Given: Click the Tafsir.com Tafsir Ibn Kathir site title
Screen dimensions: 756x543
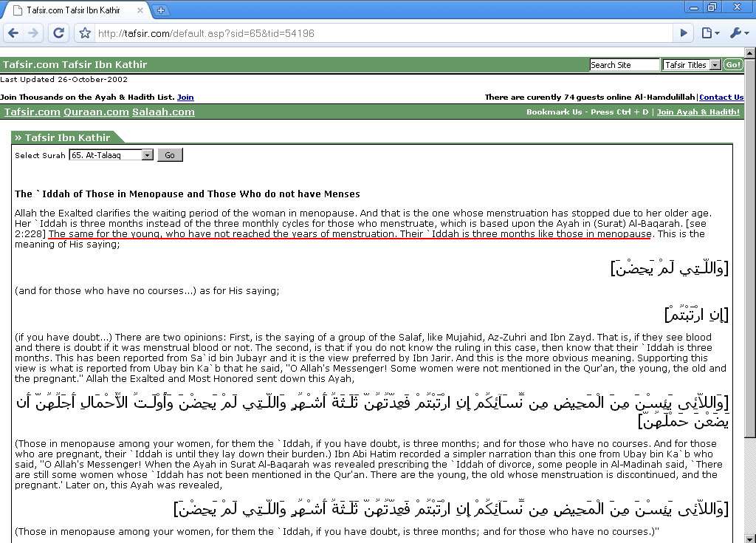Looking at the screenshot, I should (x=75, y=65).
